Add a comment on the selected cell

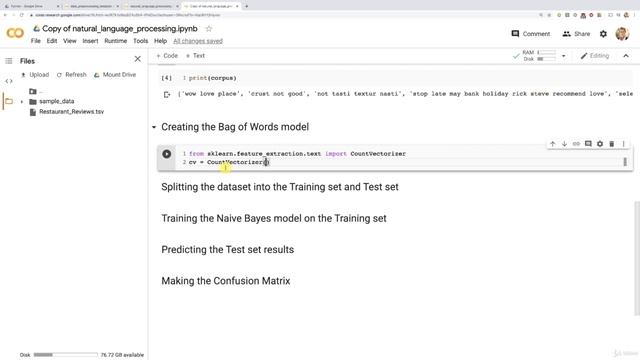coord(588,144)
